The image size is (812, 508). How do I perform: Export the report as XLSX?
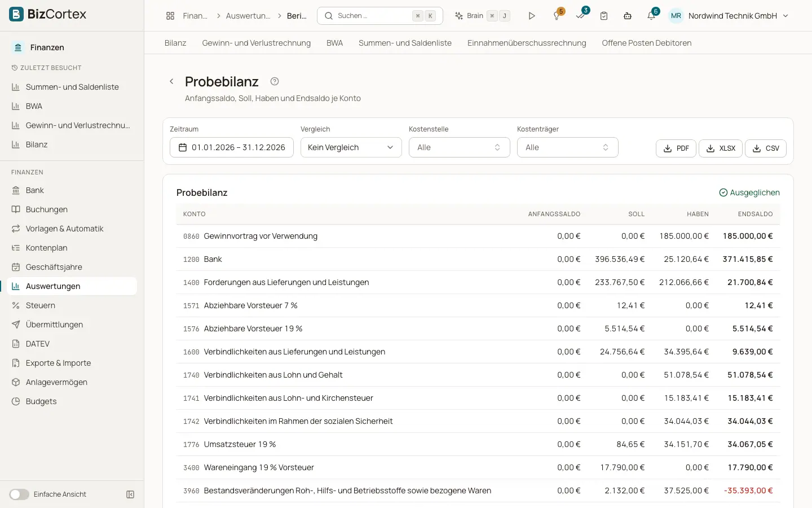point(721,148)
